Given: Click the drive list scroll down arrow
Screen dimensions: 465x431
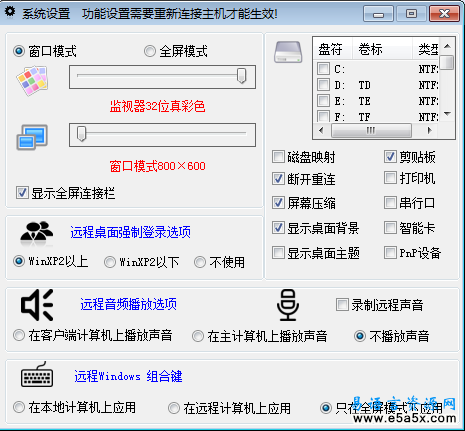Looking at the screenshot, I should pos(448,114).
